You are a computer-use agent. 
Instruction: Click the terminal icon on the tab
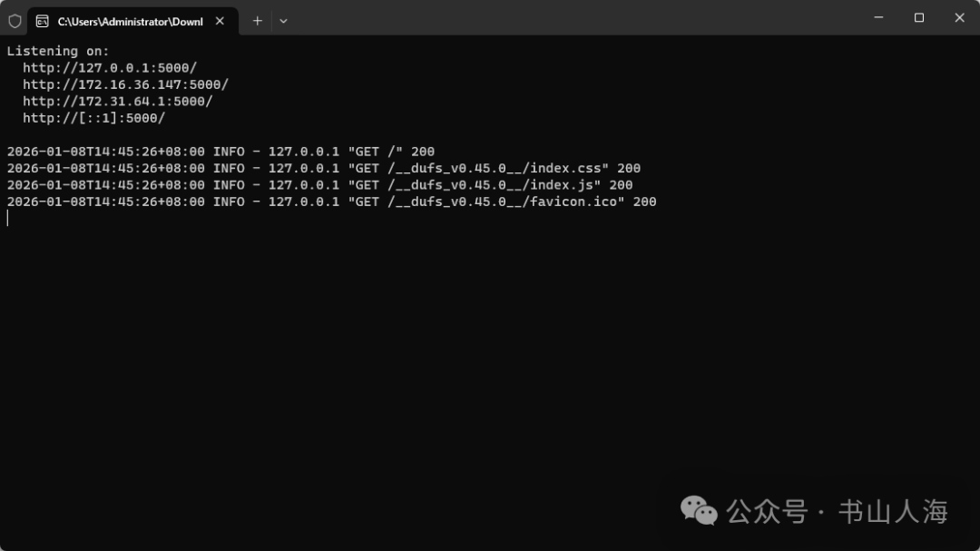pyautogui.click(x=43, y=20)
